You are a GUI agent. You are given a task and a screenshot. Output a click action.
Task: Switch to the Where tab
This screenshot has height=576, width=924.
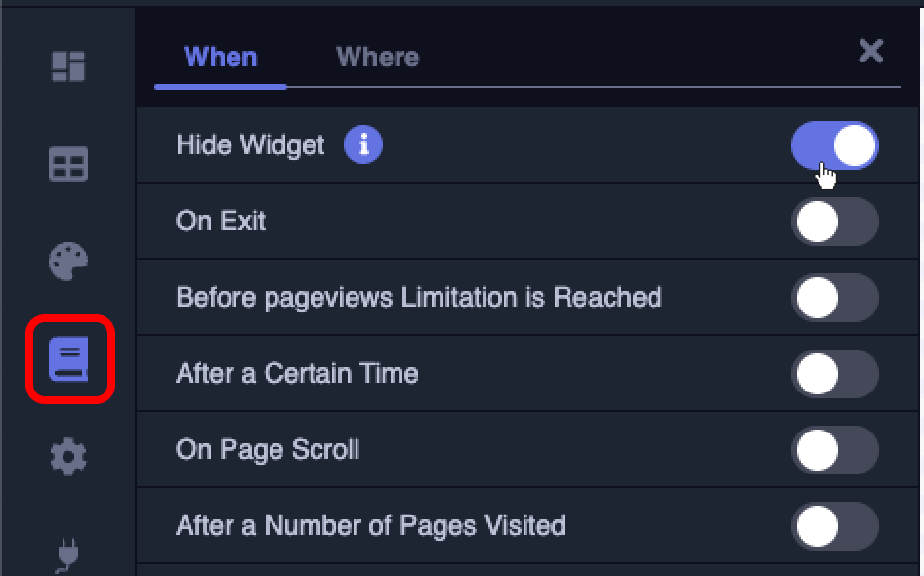[377, 58]
